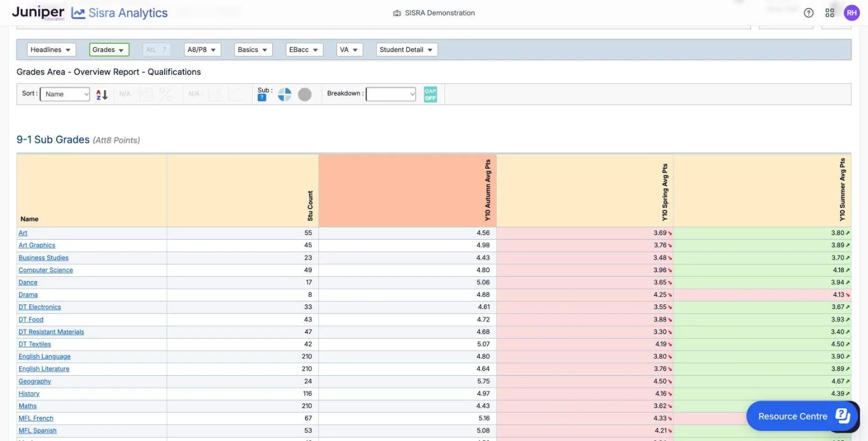868x441 pixels.
Task: Open the Drama subject link
Action: click(28, 295)
